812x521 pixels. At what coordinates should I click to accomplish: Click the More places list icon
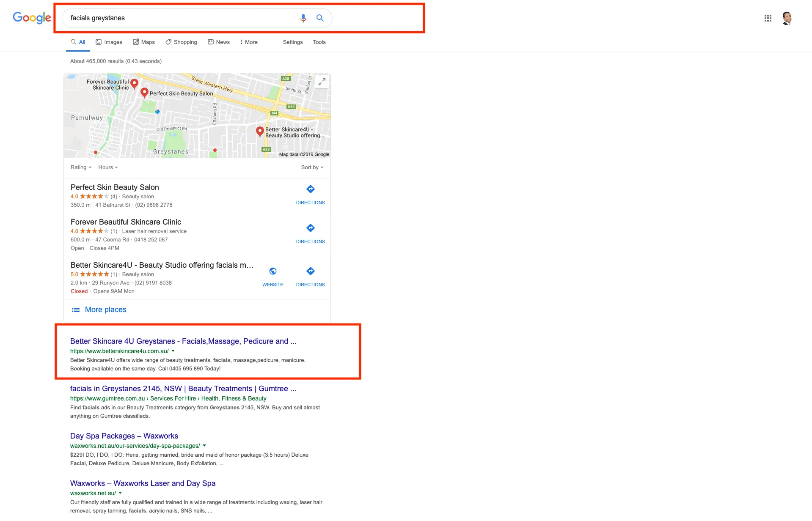(x=76, y=310)
